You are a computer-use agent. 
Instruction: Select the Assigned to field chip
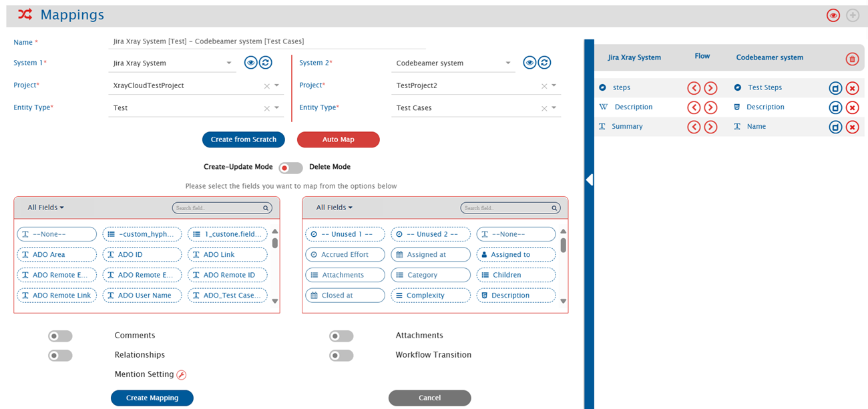515,255
